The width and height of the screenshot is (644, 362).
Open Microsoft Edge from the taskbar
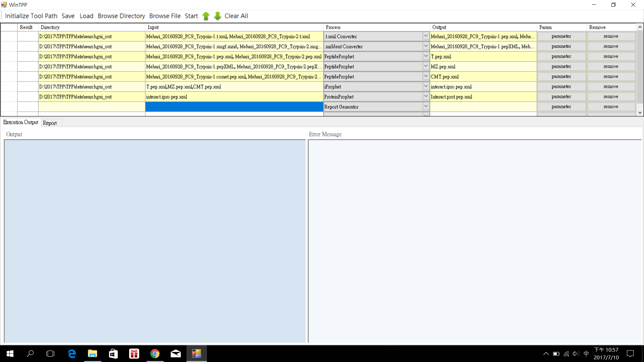point(71,354)
